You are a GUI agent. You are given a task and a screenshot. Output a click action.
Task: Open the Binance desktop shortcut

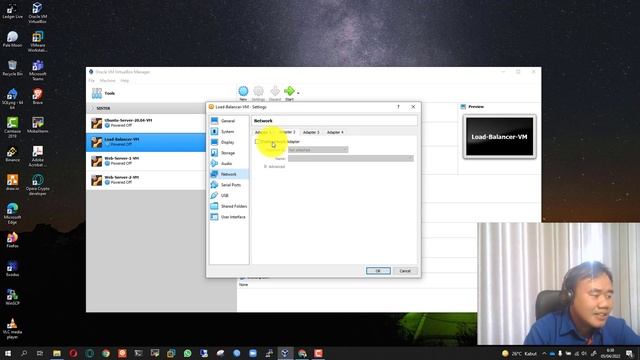coord(12,154)
